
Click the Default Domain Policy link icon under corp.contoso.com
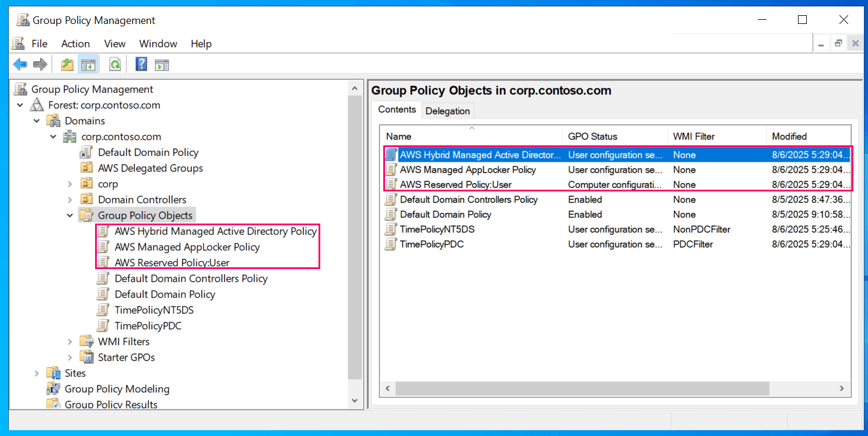[86, 152]
